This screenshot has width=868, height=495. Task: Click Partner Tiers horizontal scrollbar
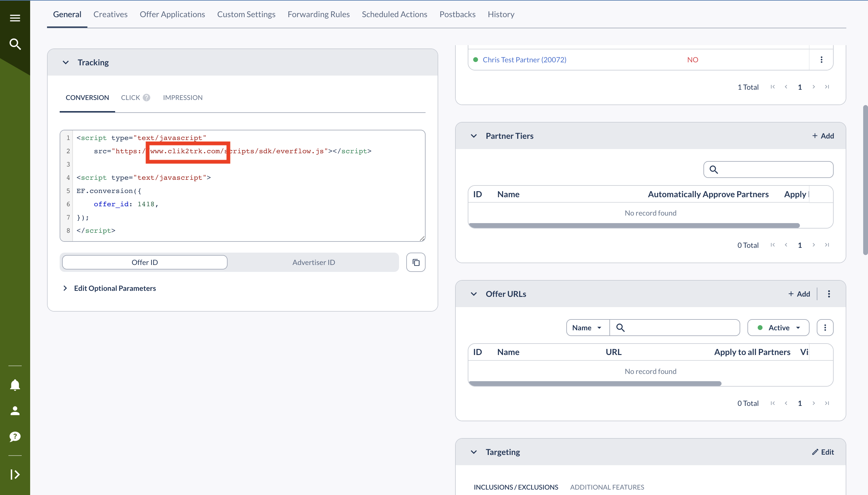(634, 226)
